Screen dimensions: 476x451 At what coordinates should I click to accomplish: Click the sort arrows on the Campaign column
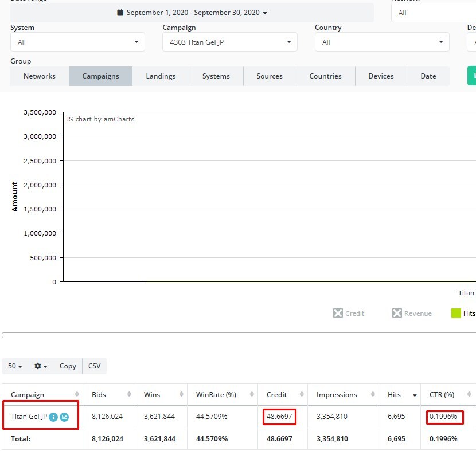[x=77, y=394]
